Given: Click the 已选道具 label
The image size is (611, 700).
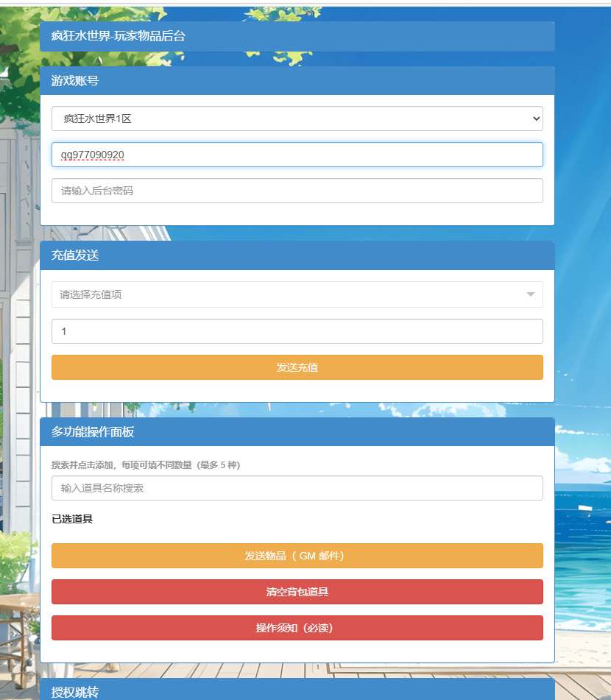Looking at the screenshot, I should pos(72,519).
